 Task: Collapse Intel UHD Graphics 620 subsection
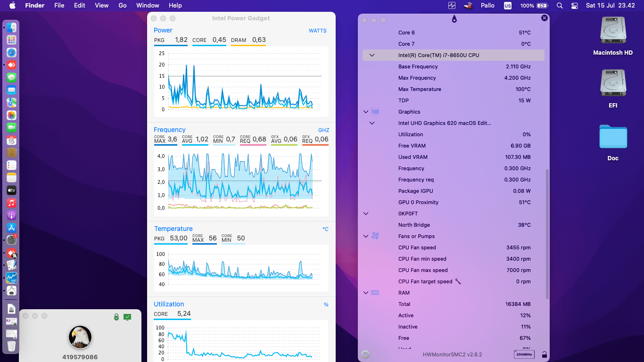[372, 123]
